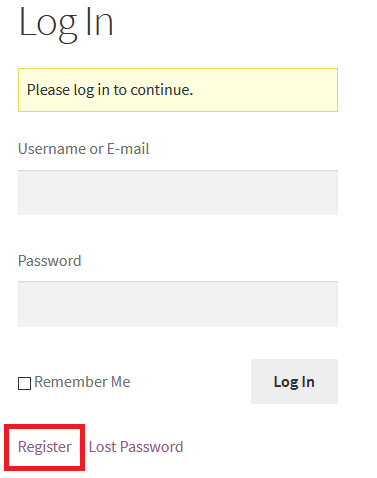Click the Remember Me label text

click(82, 382)
